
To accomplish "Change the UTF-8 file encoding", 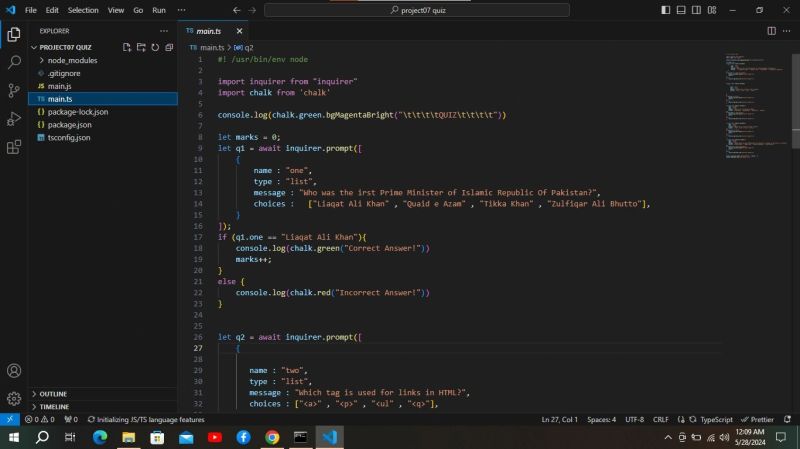I will click(634, 419).
